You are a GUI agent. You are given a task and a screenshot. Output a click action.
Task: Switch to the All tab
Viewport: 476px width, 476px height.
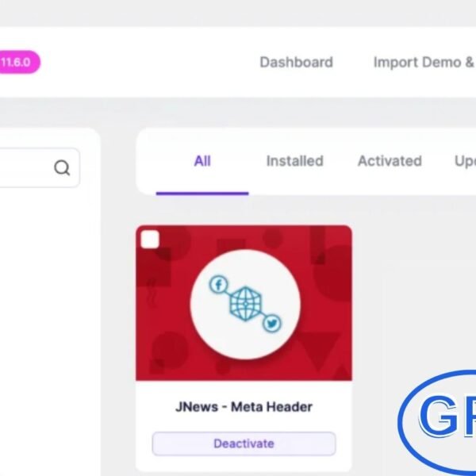pos(202,161)
